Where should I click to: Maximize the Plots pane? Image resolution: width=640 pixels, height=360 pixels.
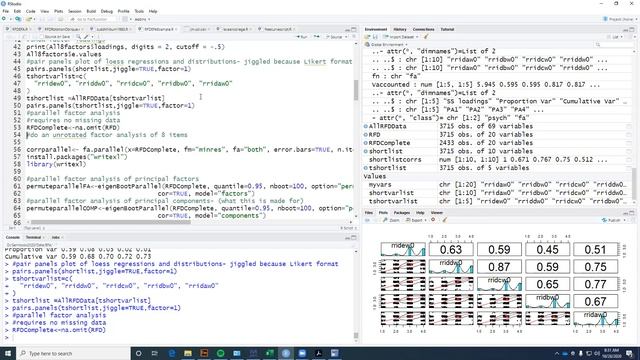click(x=633, y=213)
